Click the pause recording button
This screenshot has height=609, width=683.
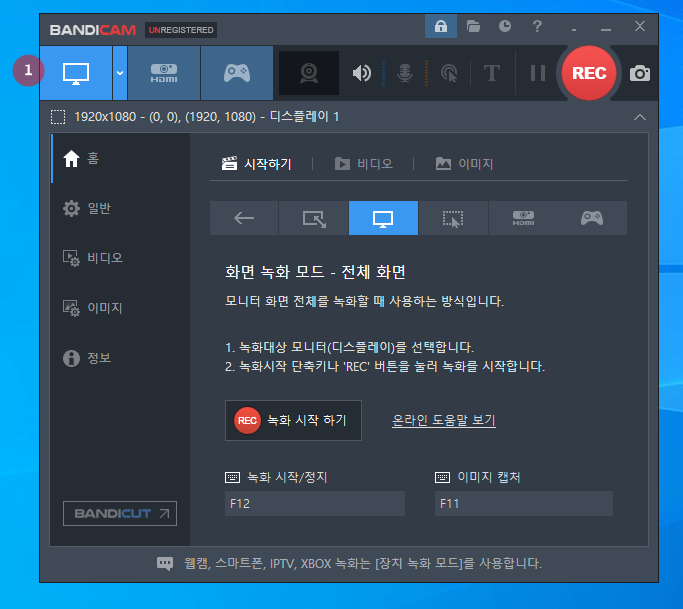[x=538, y=73]
